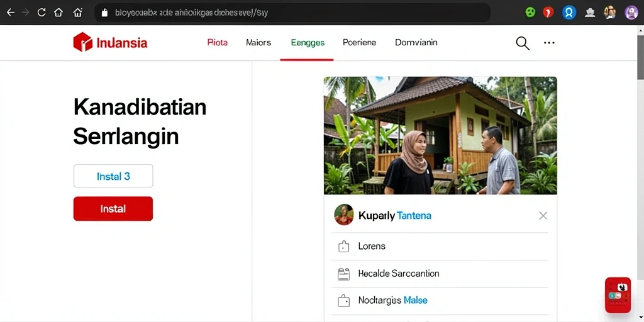644x322 pixels.
Task: Select the Hecalde Sarccantion row
Action: 440,274
